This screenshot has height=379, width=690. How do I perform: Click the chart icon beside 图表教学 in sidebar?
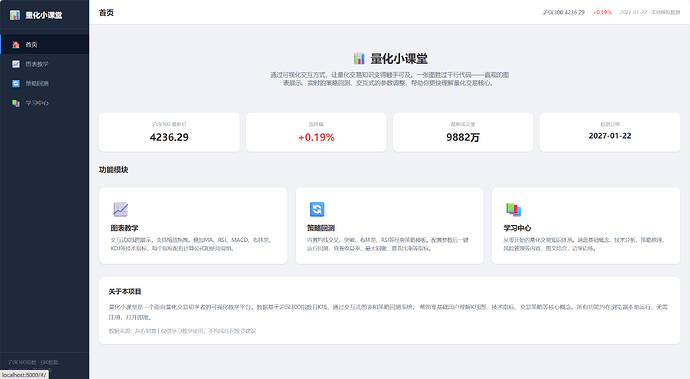pos(16,64)
